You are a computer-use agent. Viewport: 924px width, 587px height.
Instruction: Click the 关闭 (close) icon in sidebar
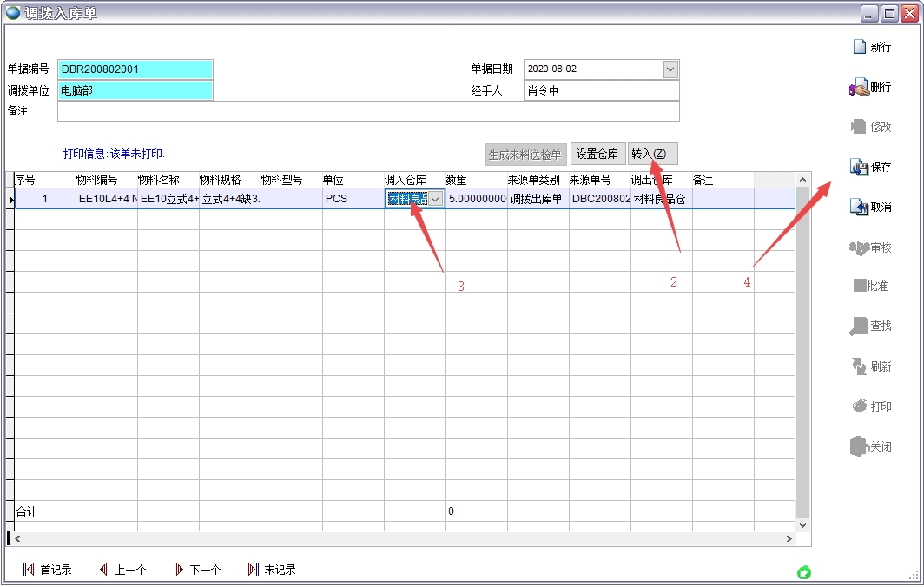[858, 446]
